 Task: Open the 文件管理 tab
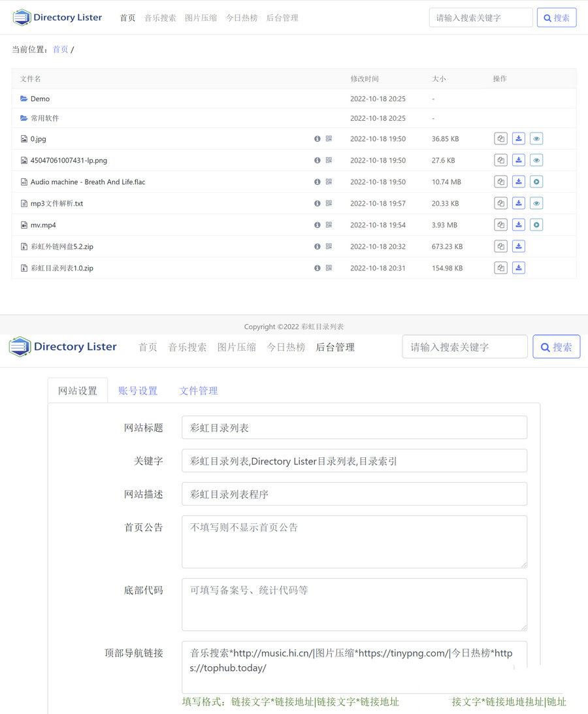[198, 389]
